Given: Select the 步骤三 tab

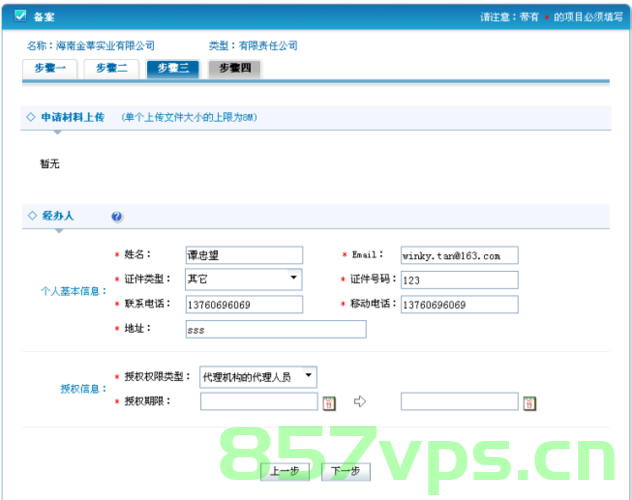Looking at the screenshot, I should pyautogui.click(x=173, y=68).
